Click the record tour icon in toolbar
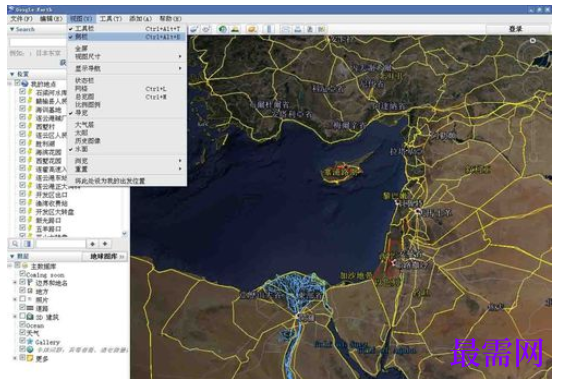Image resolution: width=562 pixels, height=384 pixels. click(x=206, y=29)
